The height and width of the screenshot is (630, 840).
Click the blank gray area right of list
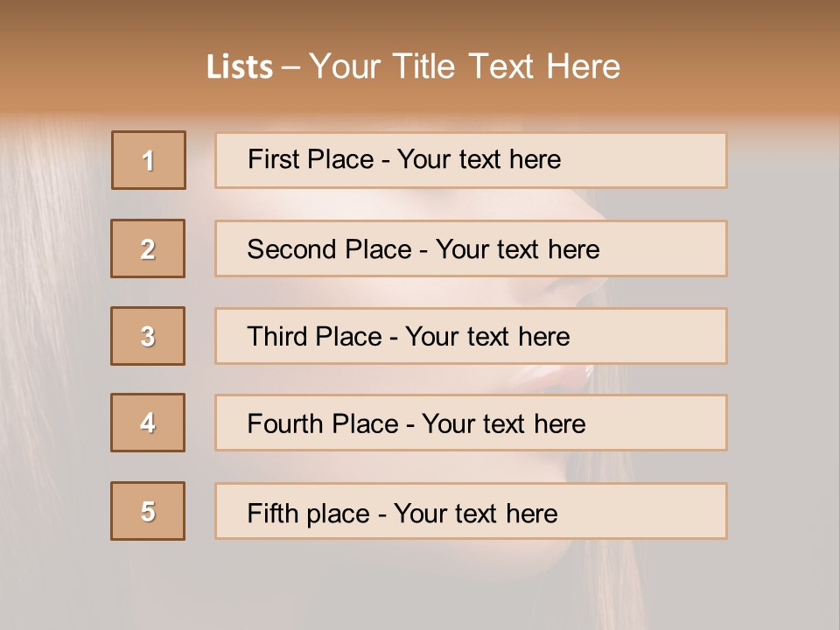783,332
